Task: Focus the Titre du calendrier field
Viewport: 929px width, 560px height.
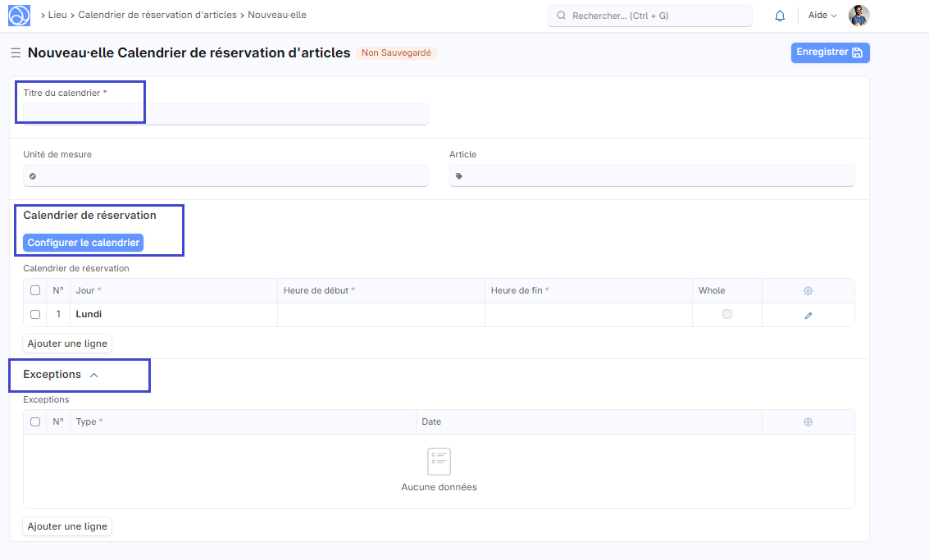Action: click(x=225, y=114)
